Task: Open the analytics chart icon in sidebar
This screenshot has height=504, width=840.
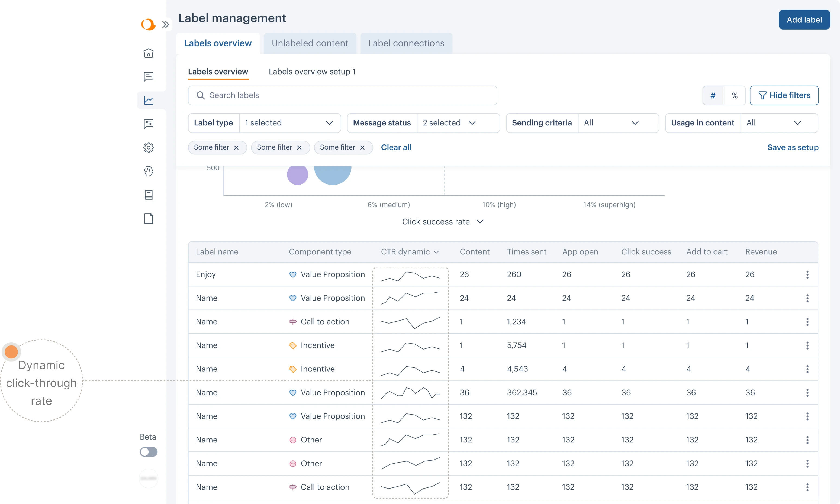Action: tap(149, 100)
